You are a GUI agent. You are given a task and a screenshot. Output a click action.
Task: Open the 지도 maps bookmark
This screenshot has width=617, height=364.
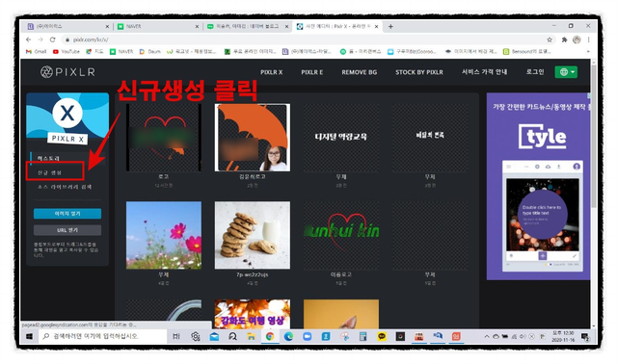point(94,51)
